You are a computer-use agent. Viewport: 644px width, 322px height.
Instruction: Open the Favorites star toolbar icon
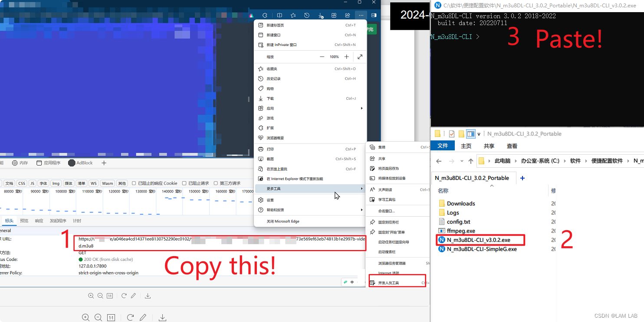pos(293,15)
